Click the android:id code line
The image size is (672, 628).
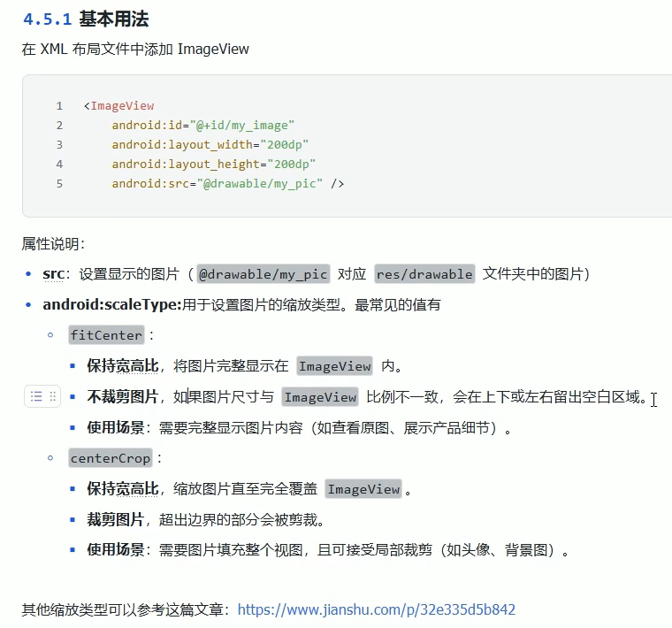coord(203,126)
